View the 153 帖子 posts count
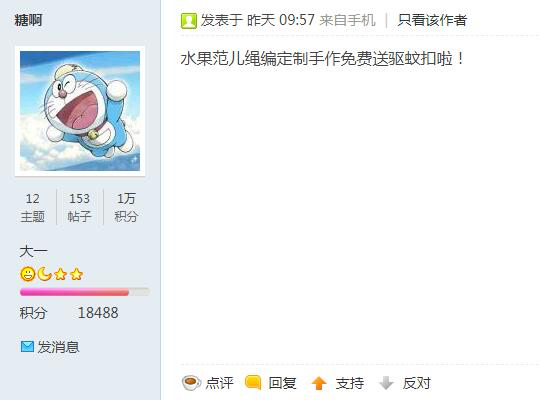 (80, 207)
